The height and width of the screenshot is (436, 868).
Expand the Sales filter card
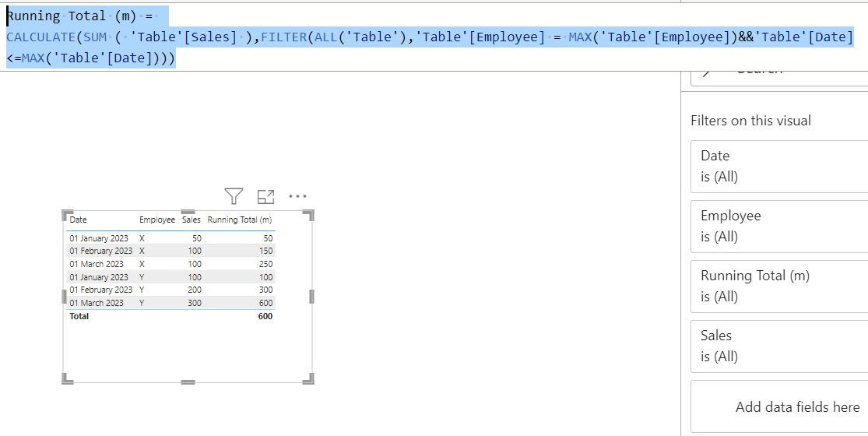(779, 346)
